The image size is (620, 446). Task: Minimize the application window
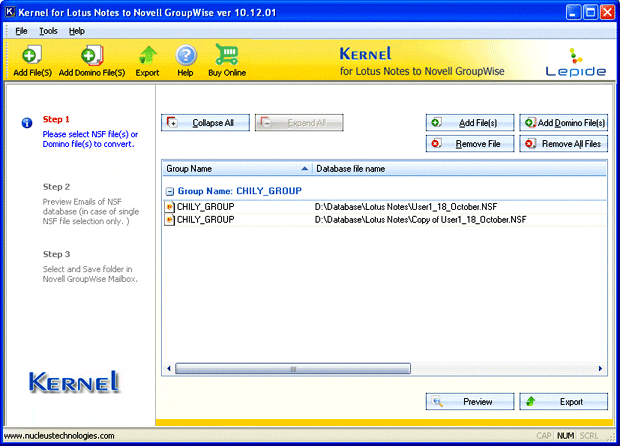[x=573, y=12]
